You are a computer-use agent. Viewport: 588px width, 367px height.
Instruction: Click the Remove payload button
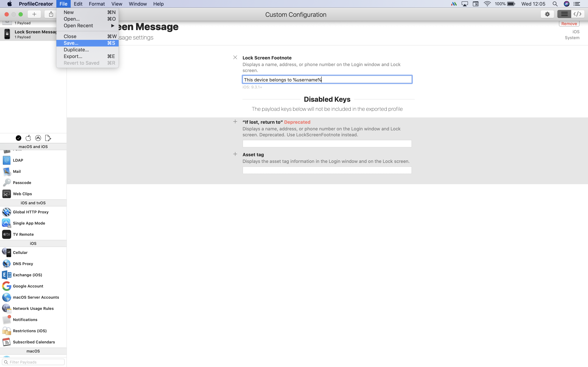[569, 24]
